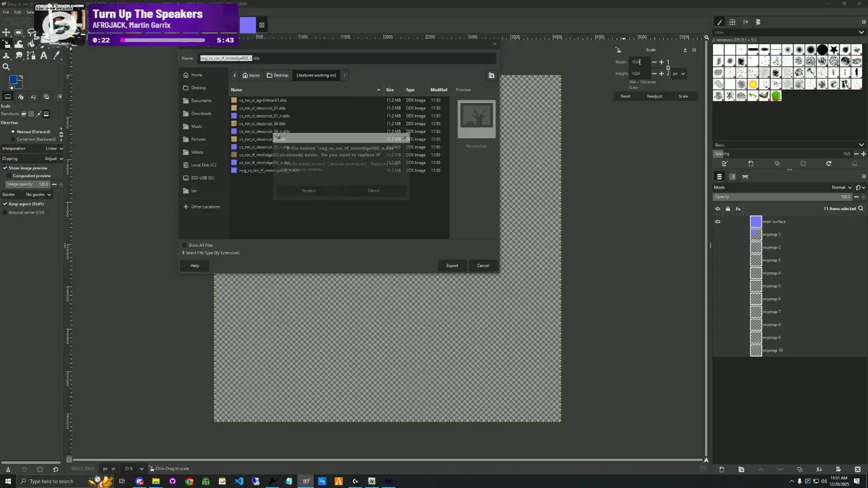Select the Text tool in toolbox

44,56
